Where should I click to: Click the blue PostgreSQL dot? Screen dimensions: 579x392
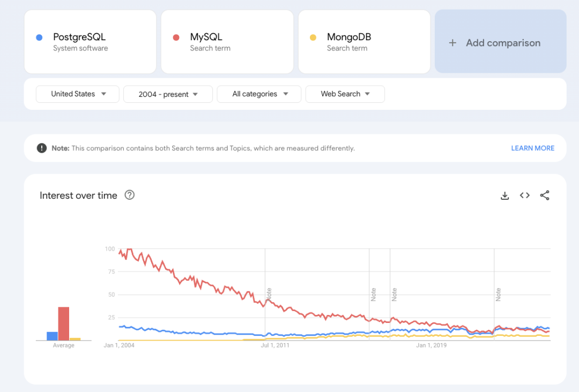coord(39,37)
